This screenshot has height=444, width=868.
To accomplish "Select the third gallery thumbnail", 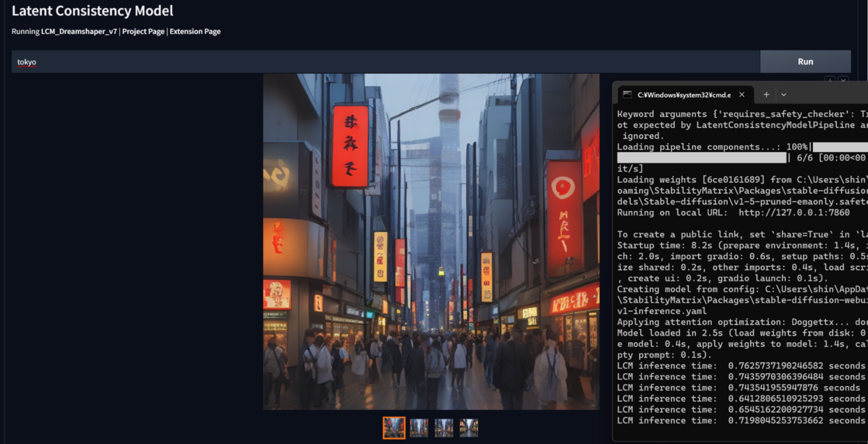I will click(443, 427).
